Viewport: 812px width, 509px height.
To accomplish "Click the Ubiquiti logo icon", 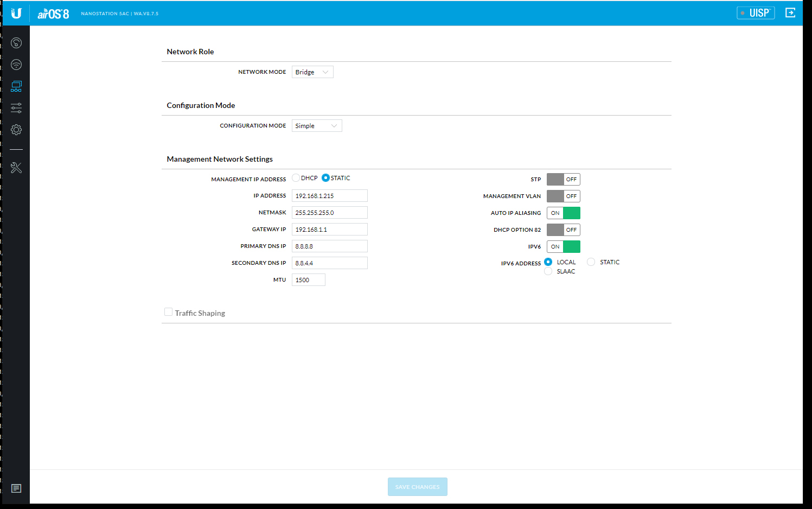I will coord(16,13).
